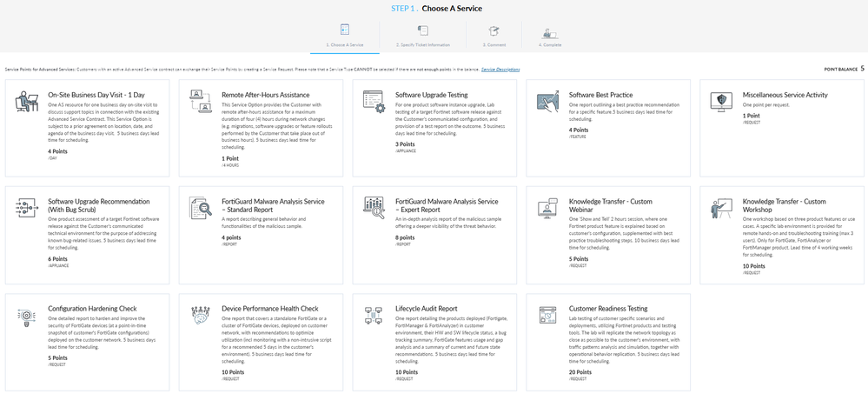Click the Specify Ticket Information step icon
Viewport: 868px width, 394px height.
click(423, 30)
